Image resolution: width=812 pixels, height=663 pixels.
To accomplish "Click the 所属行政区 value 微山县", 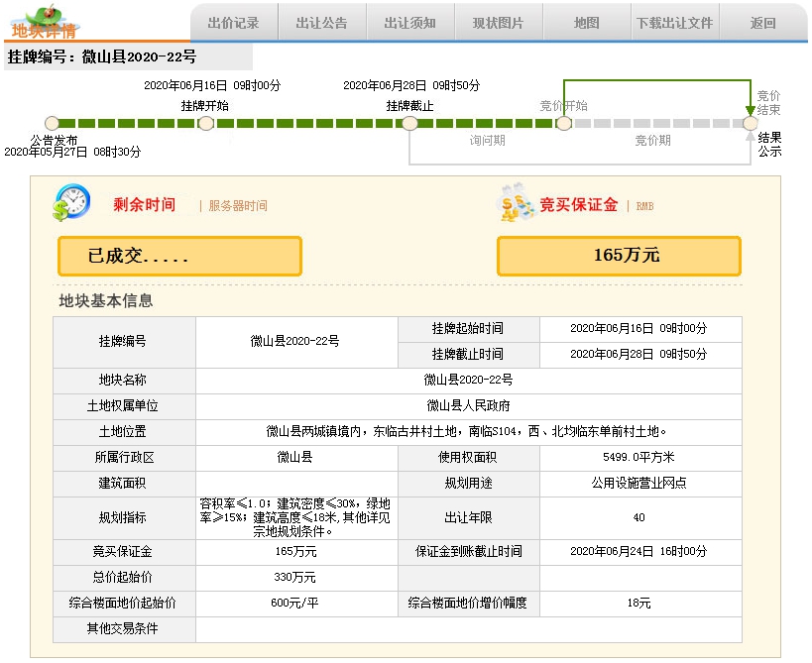I will 296,458.
